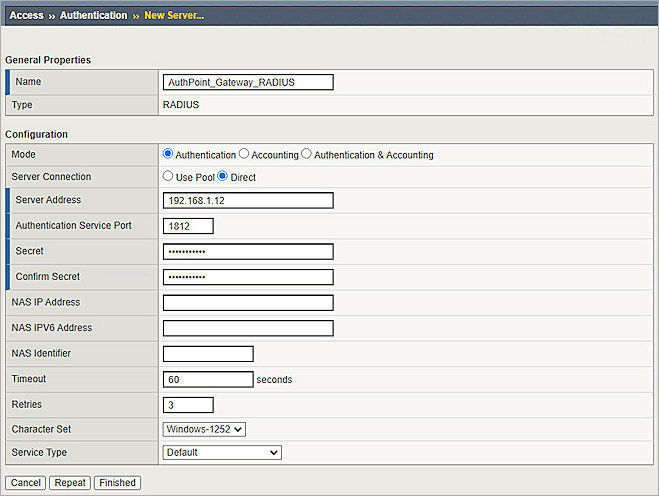Open the Character Set dropdown
Image resolution: width=659 pixels, height=496 pixels.
(x=204, y=429)
